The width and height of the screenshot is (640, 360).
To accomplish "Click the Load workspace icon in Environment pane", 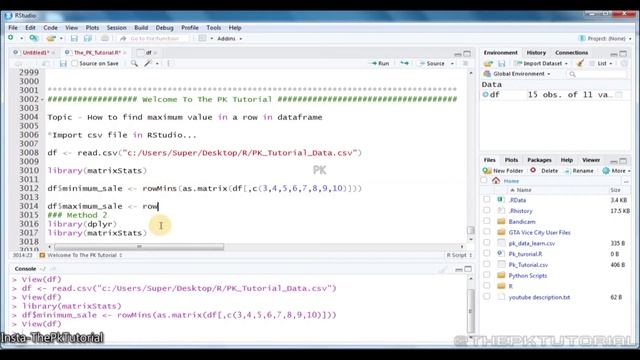I will pos(488,64).
